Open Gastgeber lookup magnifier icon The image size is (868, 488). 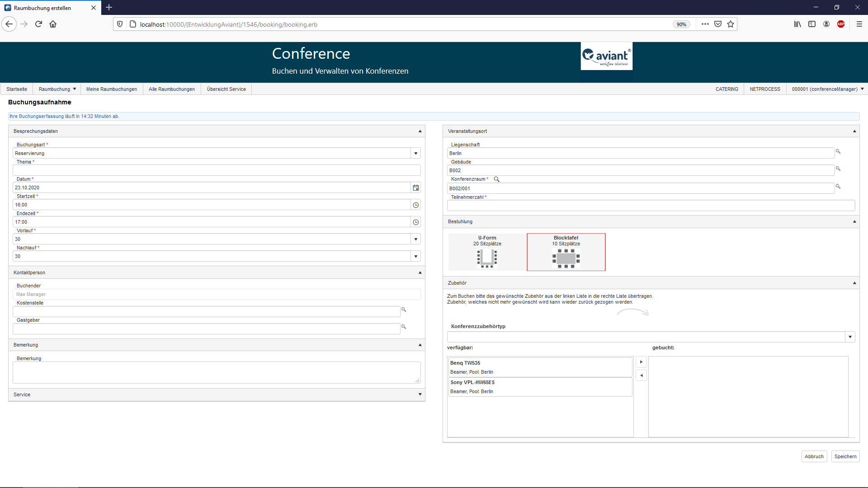pyautogui.click(x=404, y=327)
